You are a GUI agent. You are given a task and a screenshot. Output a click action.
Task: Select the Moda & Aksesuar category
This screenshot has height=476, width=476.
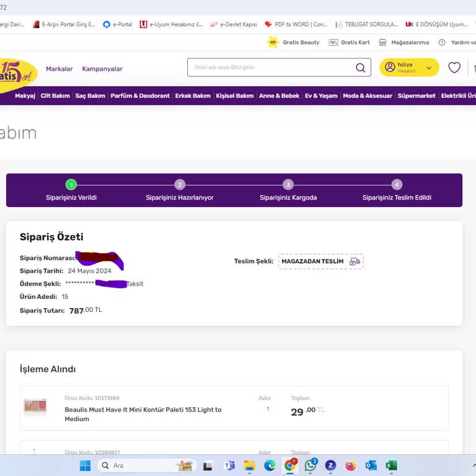coord(368,95)
